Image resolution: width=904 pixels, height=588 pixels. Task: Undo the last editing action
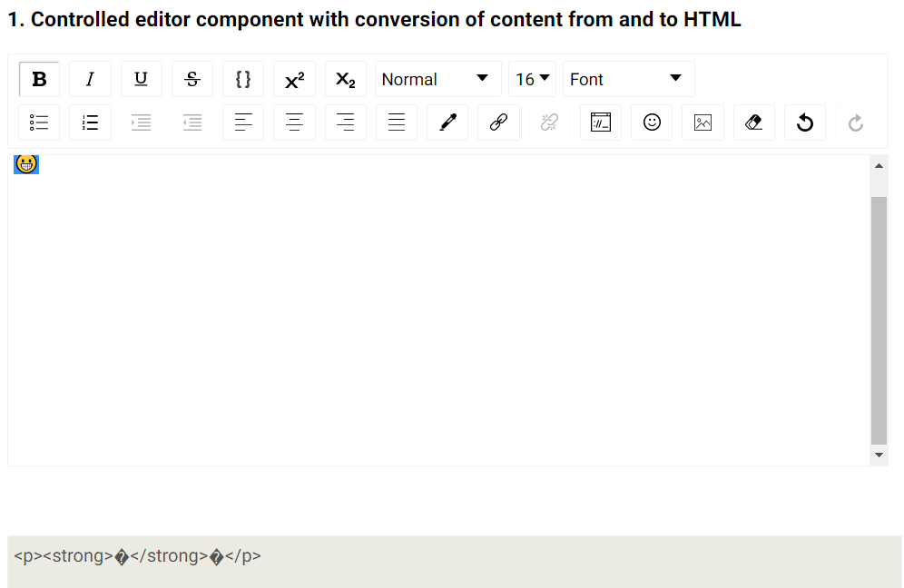(x=805, y=122)
